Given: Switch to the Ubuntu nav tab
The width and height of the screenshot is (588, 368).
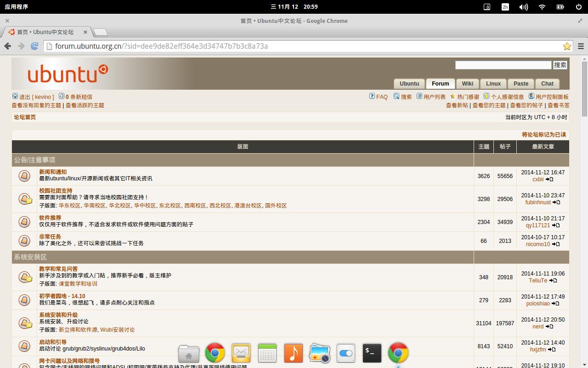Looking at the screenshot, I should 409,84.
